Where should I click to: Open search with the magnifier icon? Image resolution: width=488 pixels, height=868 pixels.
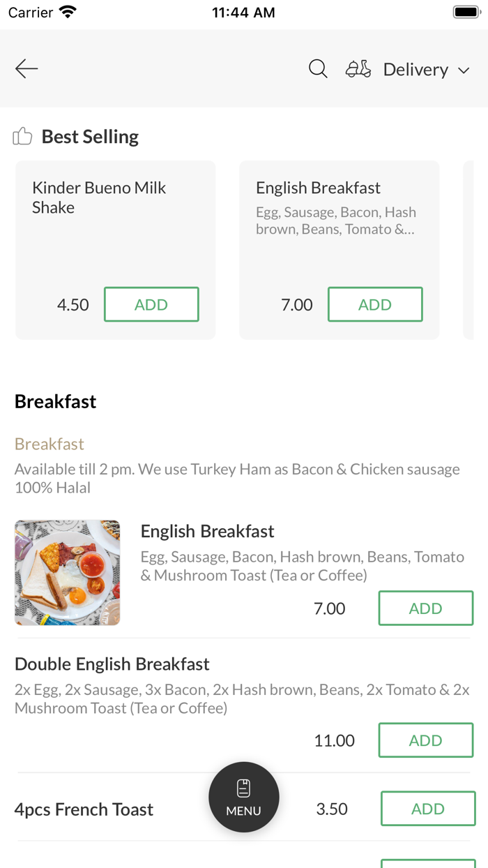pyautogui.click(x=318, y=68)
